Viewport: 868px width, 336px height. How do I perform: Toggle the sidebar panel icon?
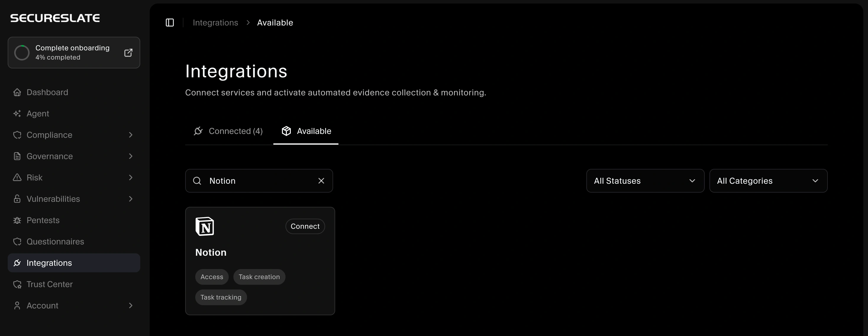[x=170, y=23]
